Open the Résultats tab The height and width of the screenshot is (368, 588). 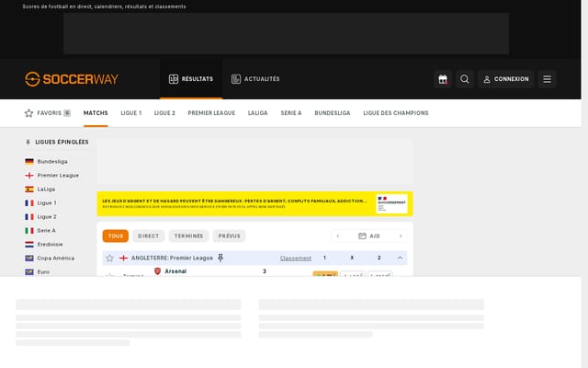[x=191, y=79]
